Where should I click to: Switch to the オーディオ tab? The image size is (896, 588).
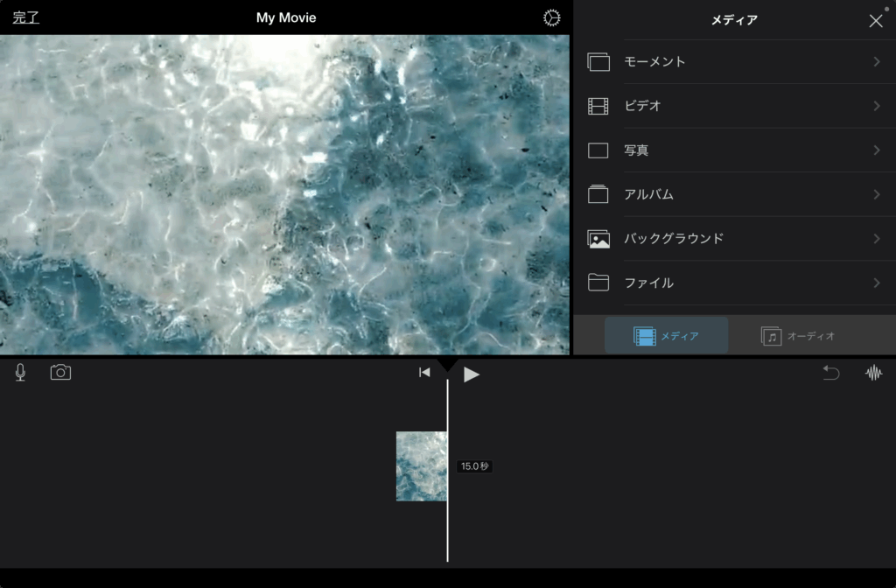[x=798, y=336]
